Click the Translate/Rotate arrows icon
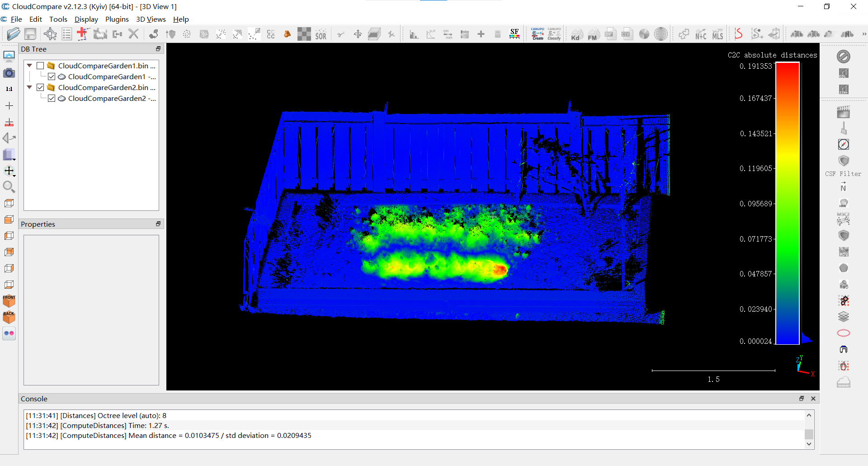Viewport: 868px width, 466px height. [358, 34]
